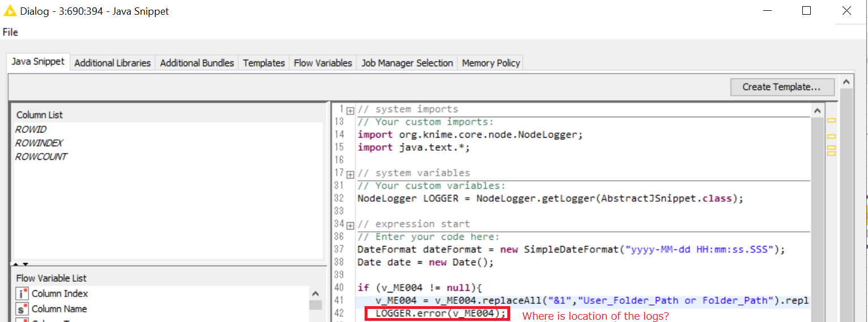Click the 'if (v_ME004 != null){' line
The image size is (868, 322).
(420, 288)
